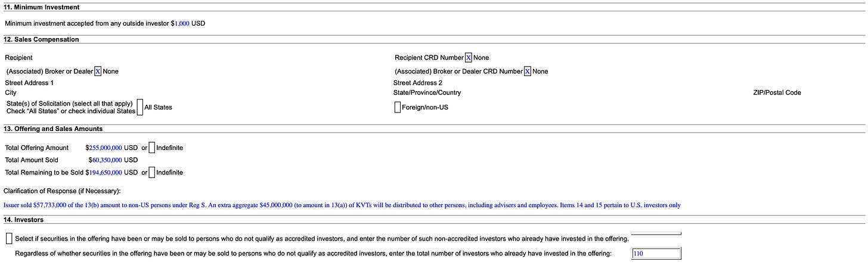868x265 pixels.
Task: Click the 13. Offering and Sales Amounts heading
Action: 53,129
